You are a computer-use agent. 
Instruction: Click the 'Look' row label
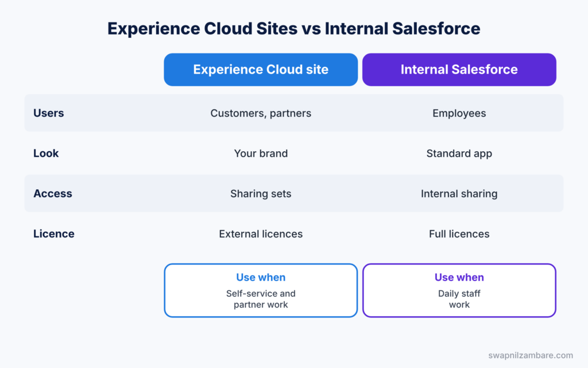46,153
